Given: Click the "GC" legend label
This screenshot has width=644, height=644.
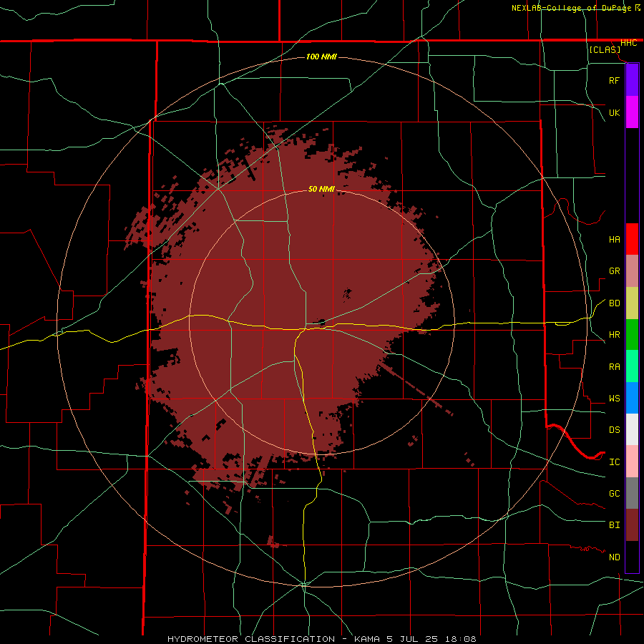Looking at the screenshot, I should pos(614,494).
